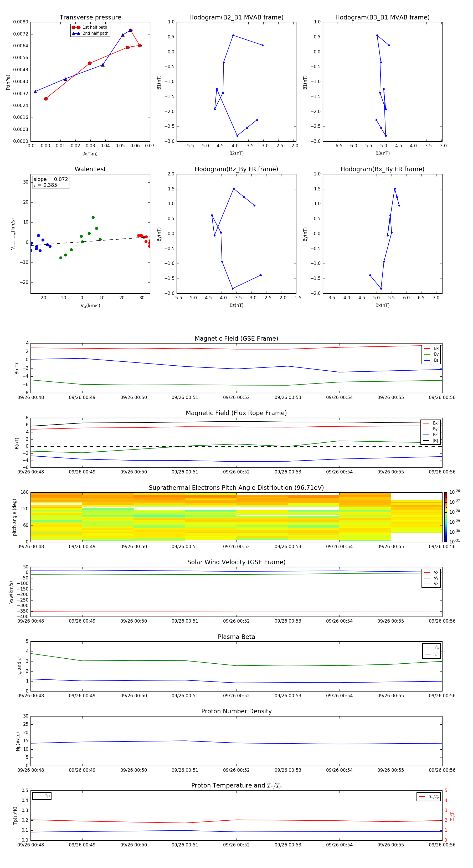Click the "Magnetic Field (Flux Rope Frame)" title
Image resolution: width=473 pixels, height=868 pixels.
pyautogui.click(x=236, y=413)
